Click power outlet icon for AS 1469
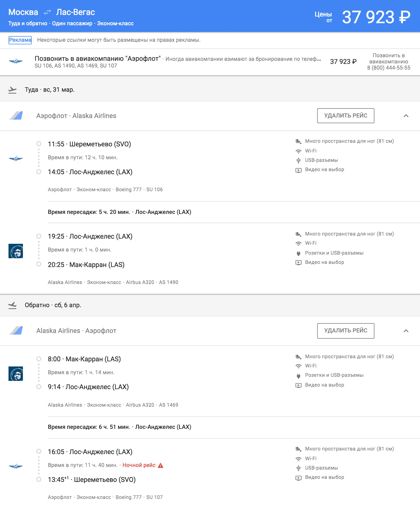The width and height of the screenshot is (420, 518). click(298, 376)
